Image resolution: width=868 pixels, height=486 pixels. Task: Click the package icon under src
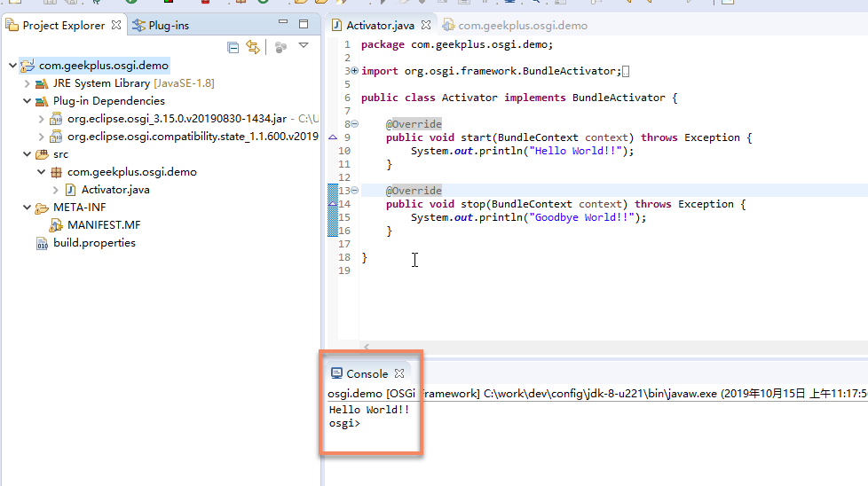[x=56, y=172]
